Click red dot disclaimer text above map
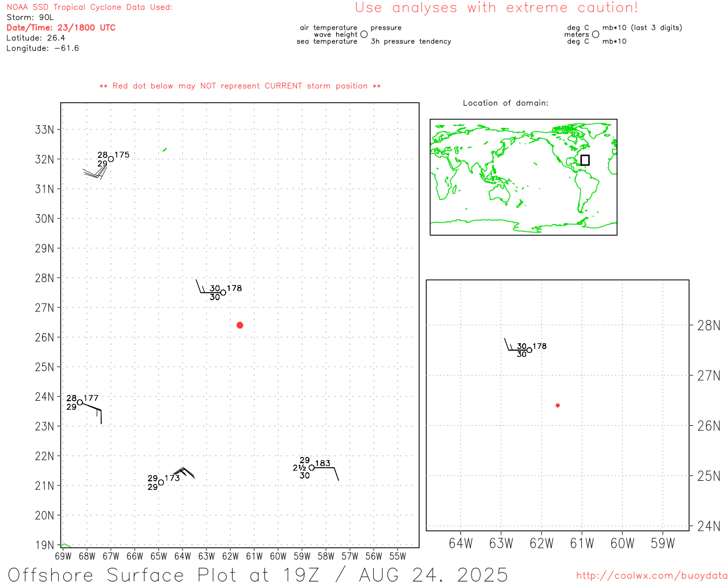This screenshot has width=728, height=582. (240, 86)
